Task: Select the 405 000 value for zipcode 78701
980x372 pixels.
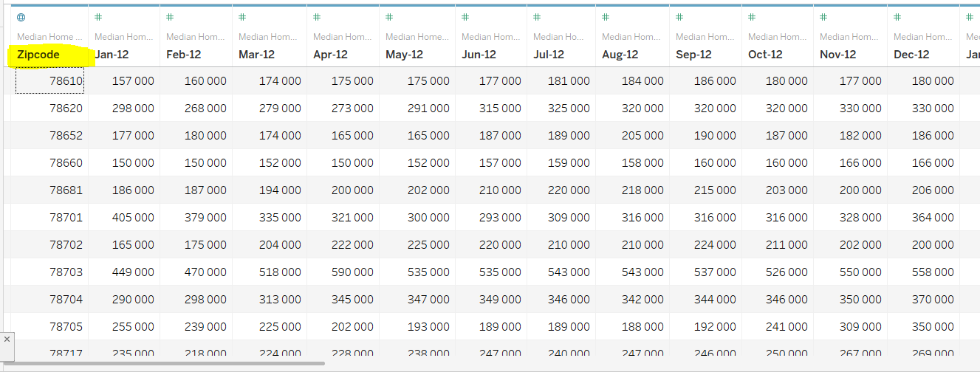Action: 133,218
